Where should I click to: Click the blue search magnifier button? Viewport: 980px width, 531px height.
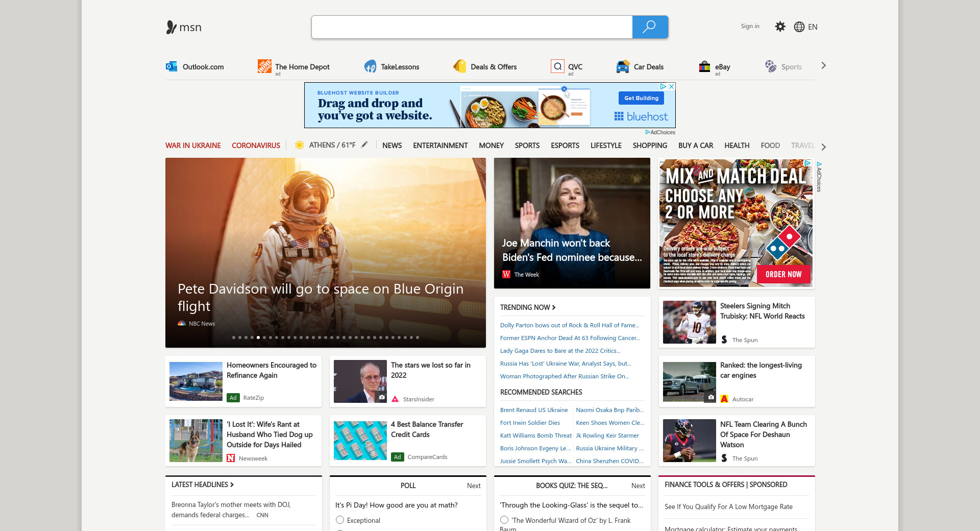coord(650,27)
